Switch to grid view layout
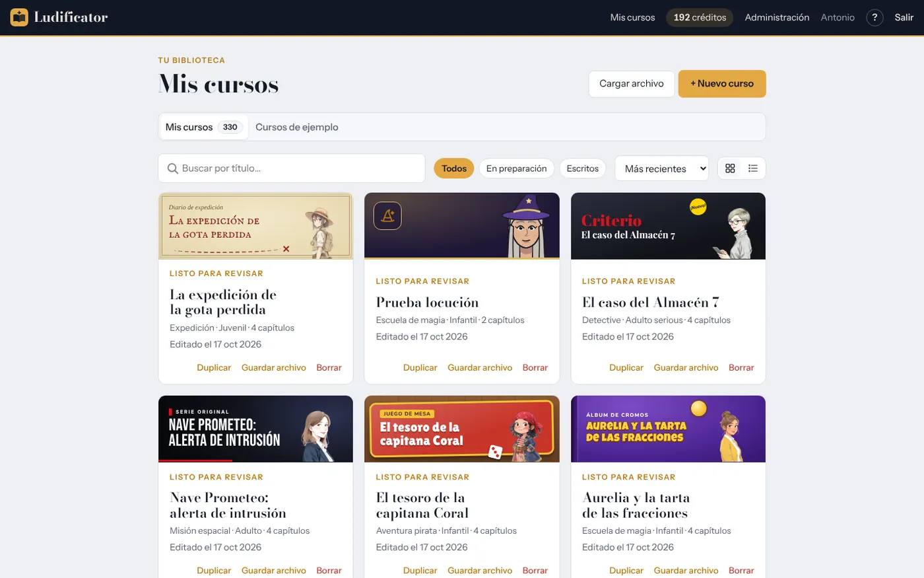Image resolution: width=924 pixels, height=578 pixels. pyautogui.click(x=730, y=168)
